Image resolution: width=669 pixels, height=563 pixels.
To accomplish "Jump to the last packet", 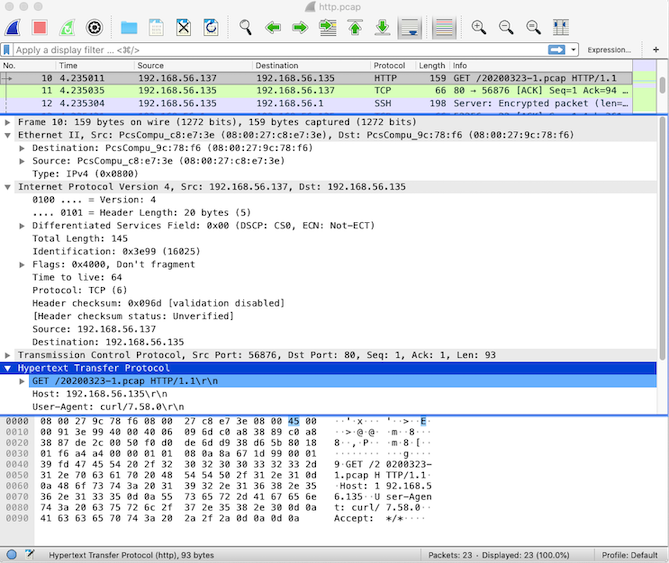I will [382, 28].
